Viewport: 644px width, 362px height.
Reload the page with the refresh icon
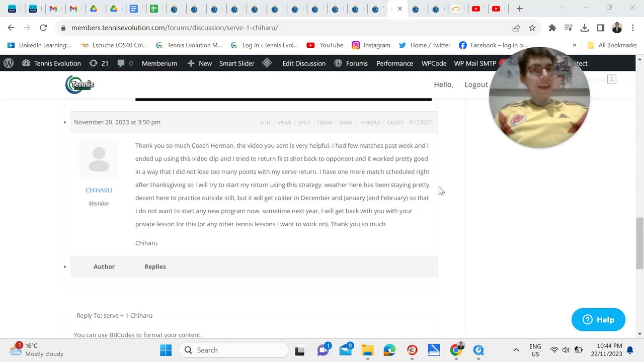(x=43, y=28)
